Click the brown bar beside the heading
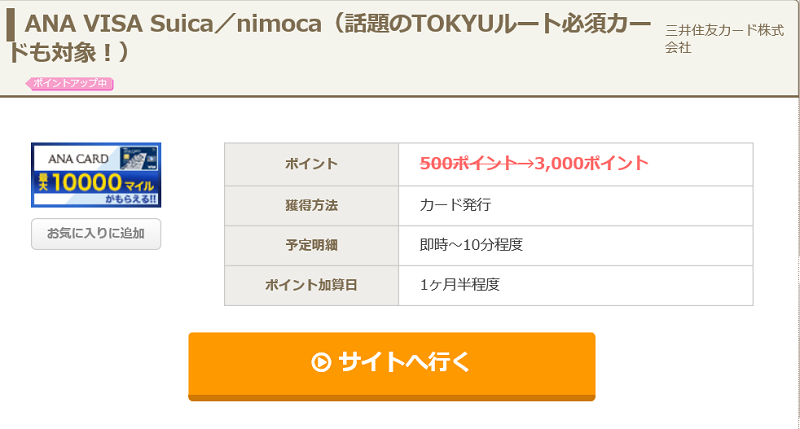The width and height of the screenshot is (800, 429). point(10,25)
